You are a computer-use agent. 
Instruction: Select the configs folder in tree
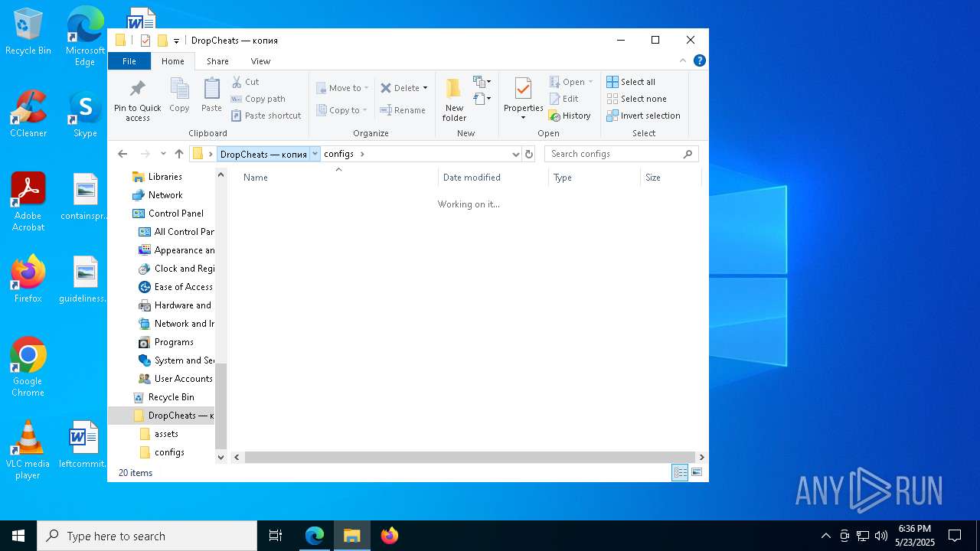169,452
